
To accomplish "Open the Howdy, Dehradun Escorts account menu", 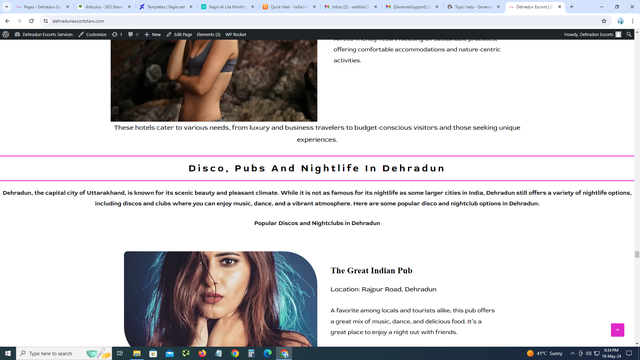I will [x=592, y=34].
